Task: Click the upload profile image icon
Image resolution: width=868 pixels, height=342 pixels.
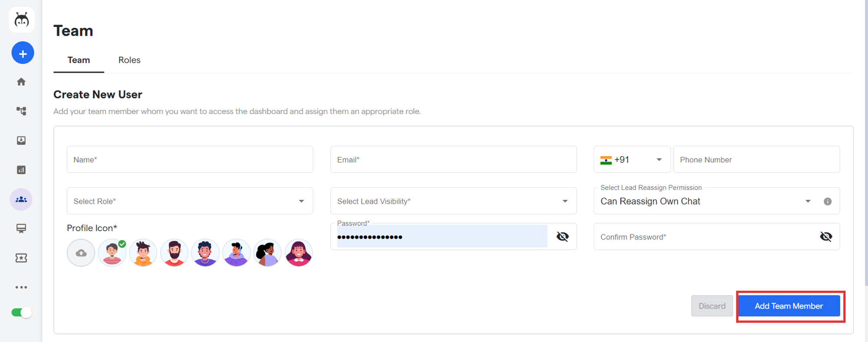Action: click(x=81, y=253)
